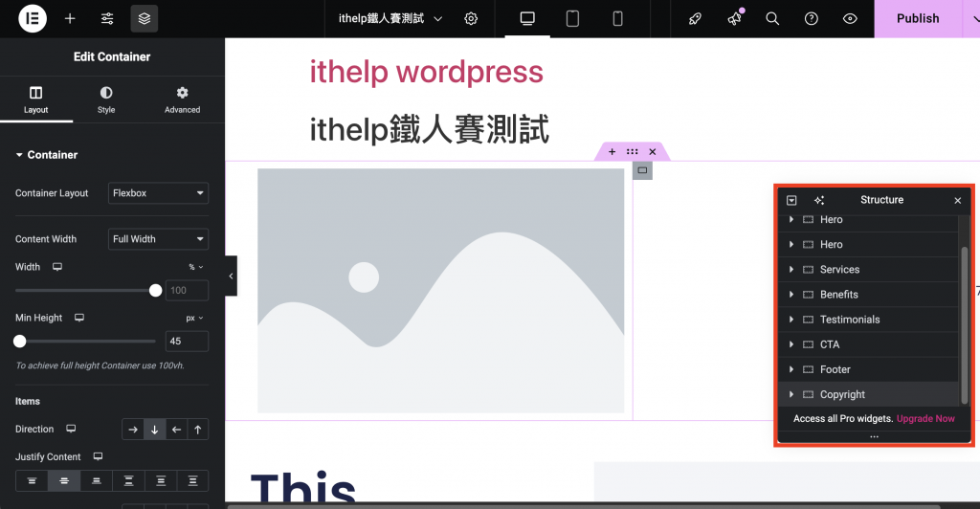Select the CTA item in Structure
Screen dimensions: 980x509
[x=868, y=344]
